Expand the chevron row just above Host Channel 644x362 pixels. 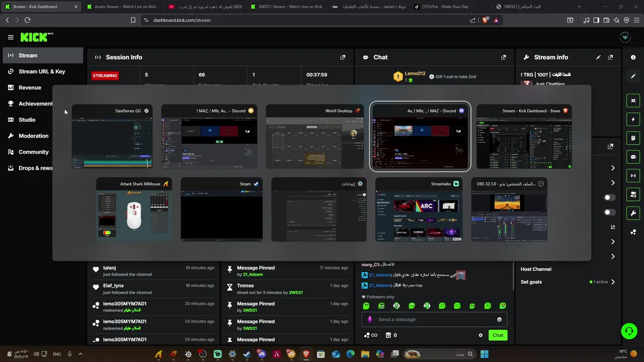click(613, 256)
